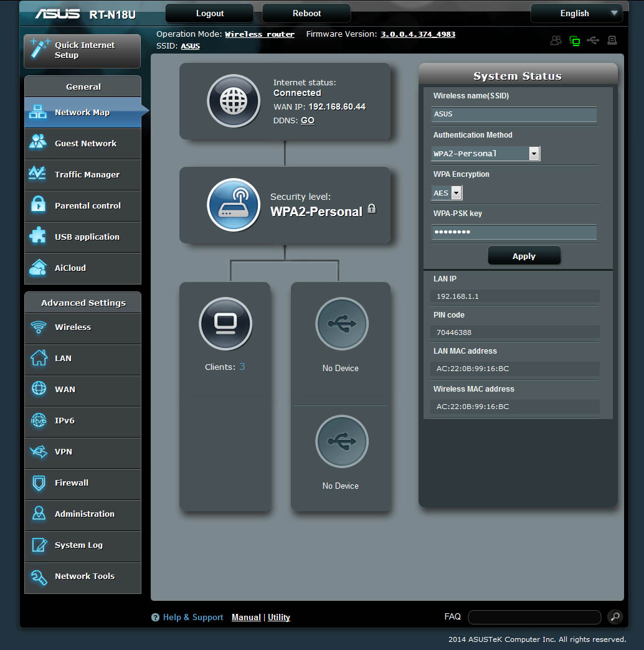The image size is (644, 650).
Task: Click the Parental control lock icon
Action: point(38,204)
